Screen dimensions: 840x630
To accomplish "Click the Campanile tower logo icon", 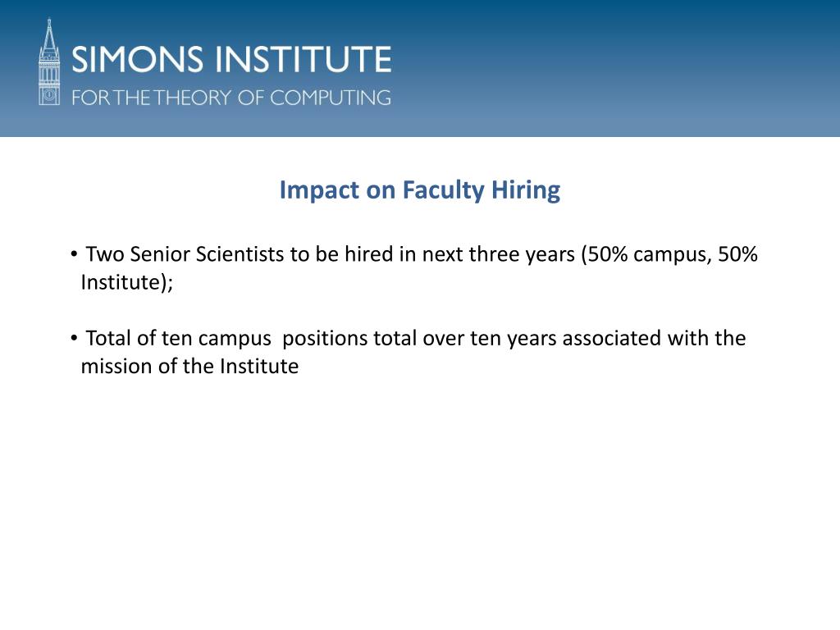I will click(x=49, y=62).
